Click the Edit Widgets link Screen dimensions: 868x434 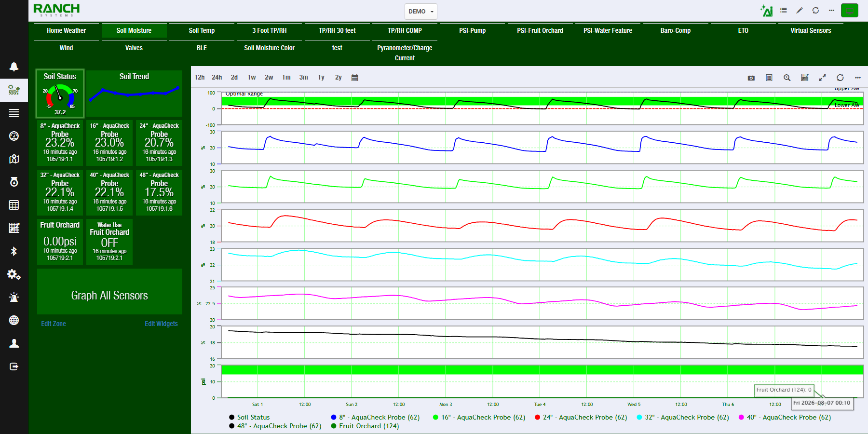coord(161,324)
